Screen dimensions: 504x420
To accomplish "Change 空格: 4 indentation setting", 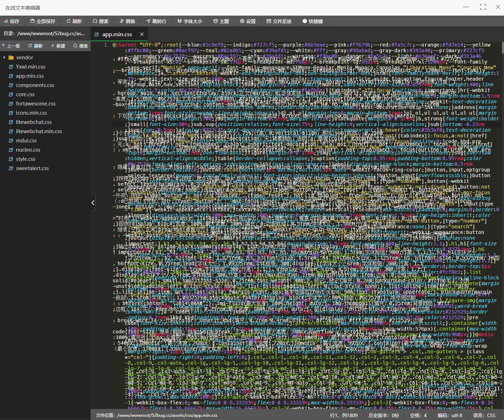I will coord(418,415).
